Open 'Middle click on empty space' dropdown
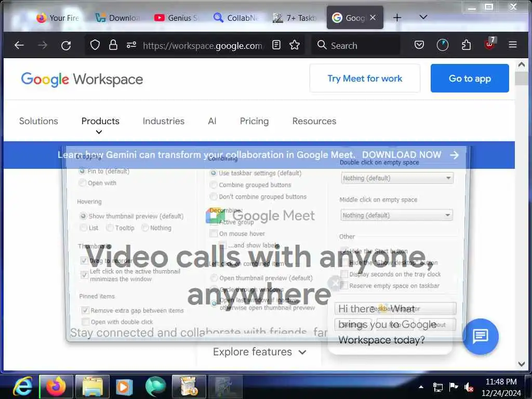 [396, 215]
